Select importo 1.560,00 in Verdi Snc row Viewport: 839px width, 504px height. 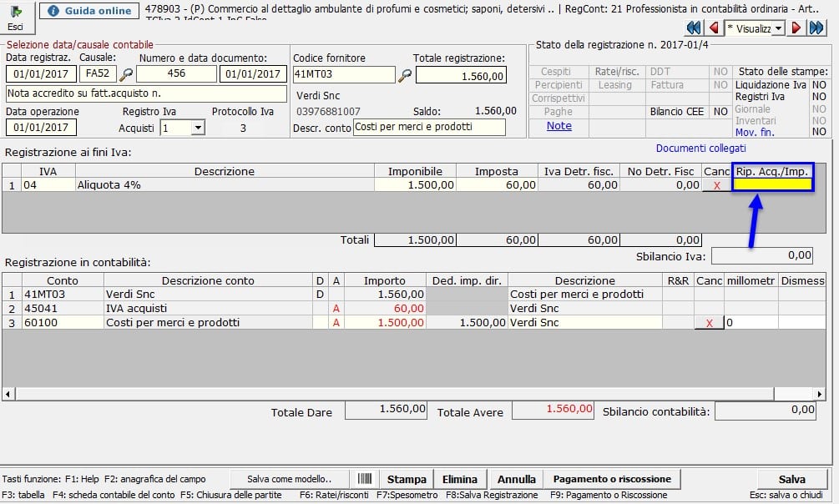pos(385,295)
